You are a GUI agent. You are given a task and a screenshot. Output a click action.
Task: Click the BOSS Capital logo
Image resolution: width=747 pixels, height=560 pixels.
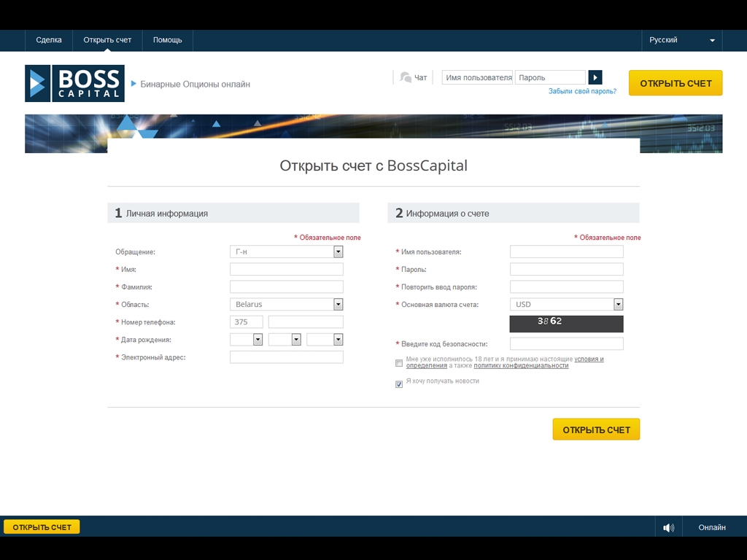click(74, 83)
